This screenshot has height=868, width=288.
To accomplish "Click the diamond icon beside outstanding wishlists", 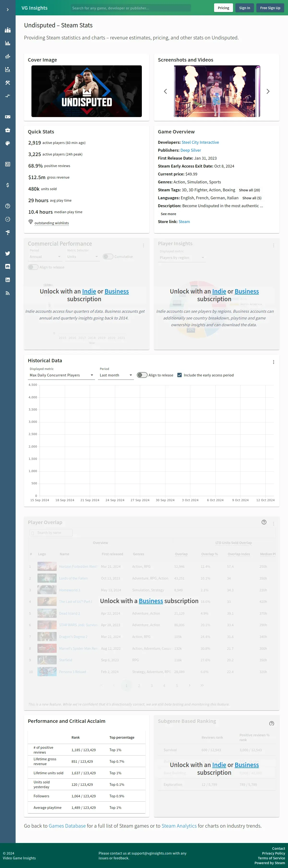I will click(31, 222).
